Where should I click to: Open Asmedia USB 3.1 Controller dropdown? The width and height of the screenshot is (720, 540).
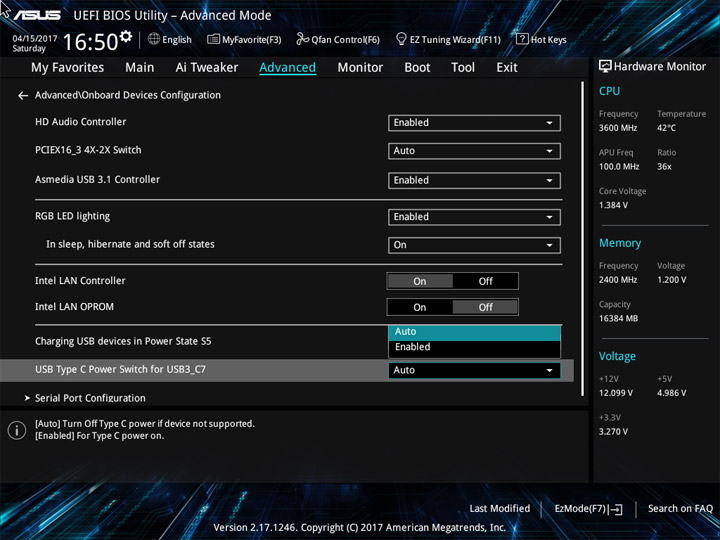point(474,180)
